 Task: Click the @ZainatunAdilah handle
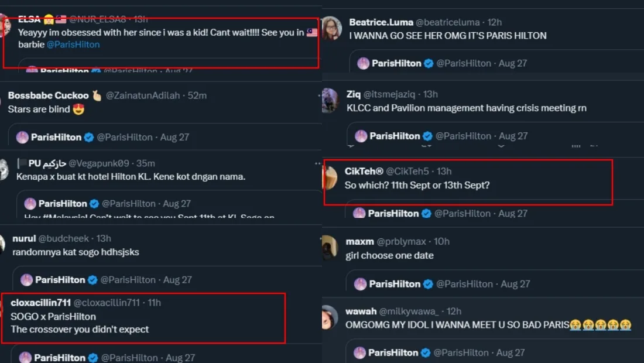click(x=144, y=95)
